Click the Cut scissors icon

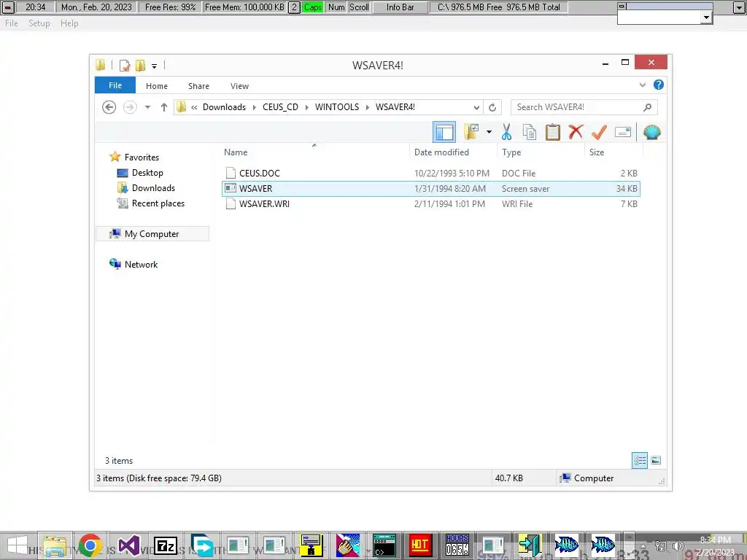[506, 132]
